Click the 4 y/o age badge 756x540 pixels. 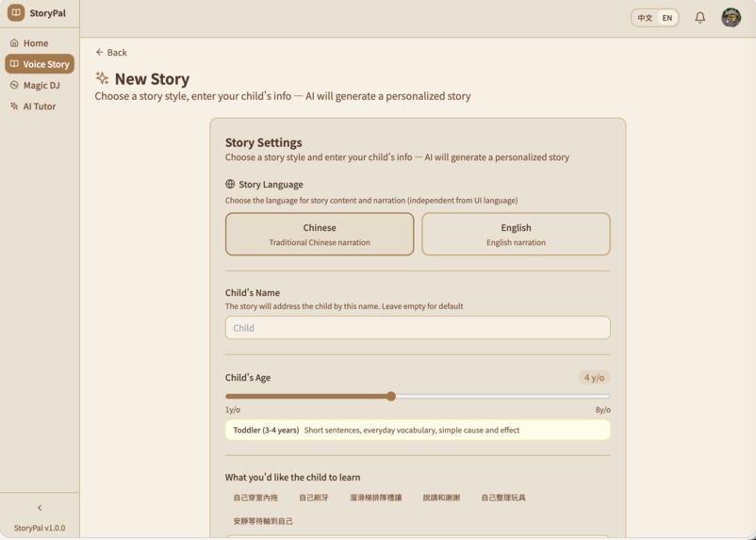(x=594, y=378)
